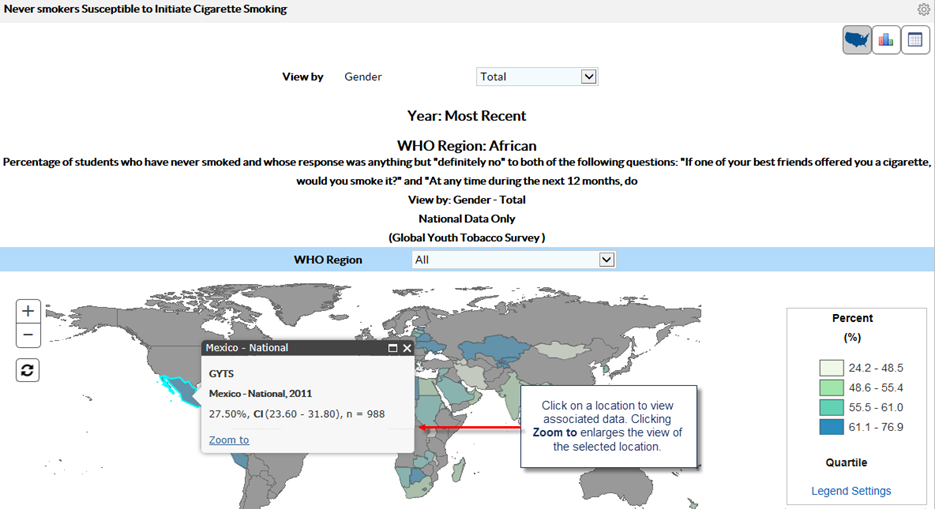Open the settings gear icon

(924, 9)
